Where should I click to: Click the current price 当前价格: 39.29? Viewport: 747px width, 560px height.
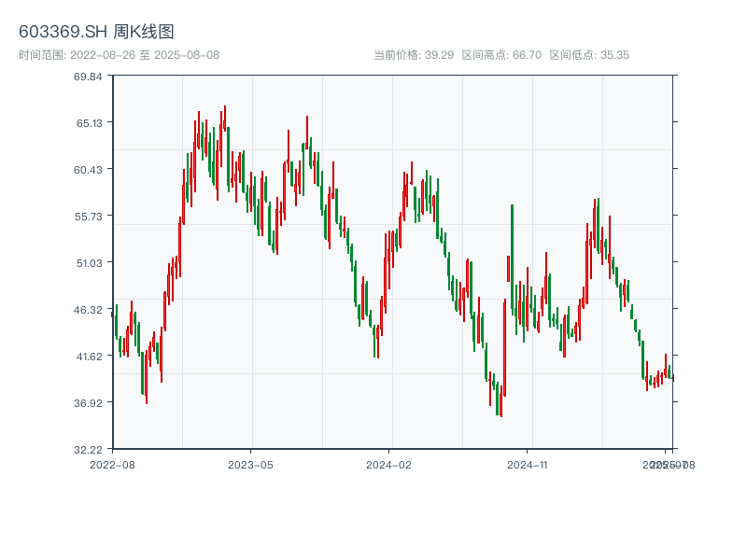click(414, 55)
